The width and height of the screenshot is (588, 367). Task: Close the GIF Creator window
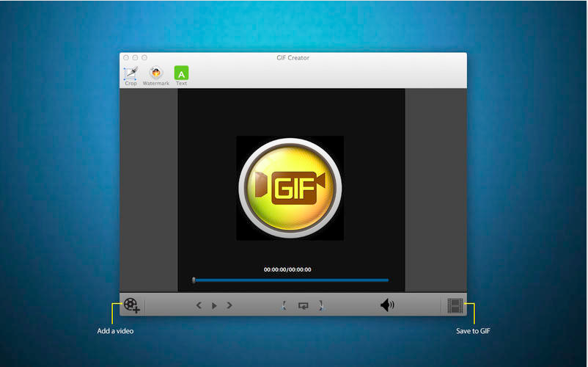126,57
